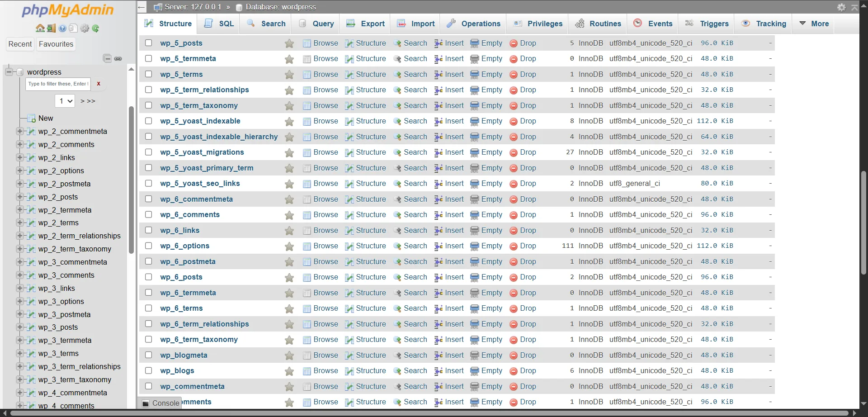The height and width of the screenshot is (417, 868).
Task: Add wp_5_posts to favourites star
Action: tap(289, 43)
